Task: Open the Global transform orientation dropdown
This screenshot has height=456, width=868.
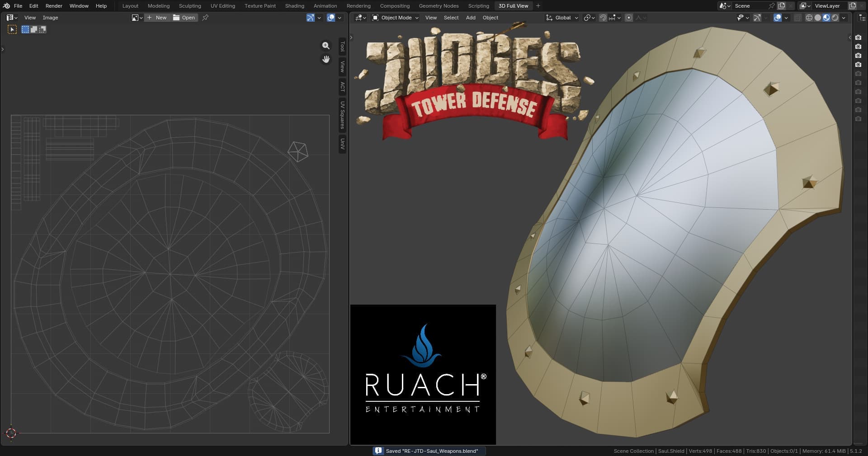Action: click(x=562, y=18)
